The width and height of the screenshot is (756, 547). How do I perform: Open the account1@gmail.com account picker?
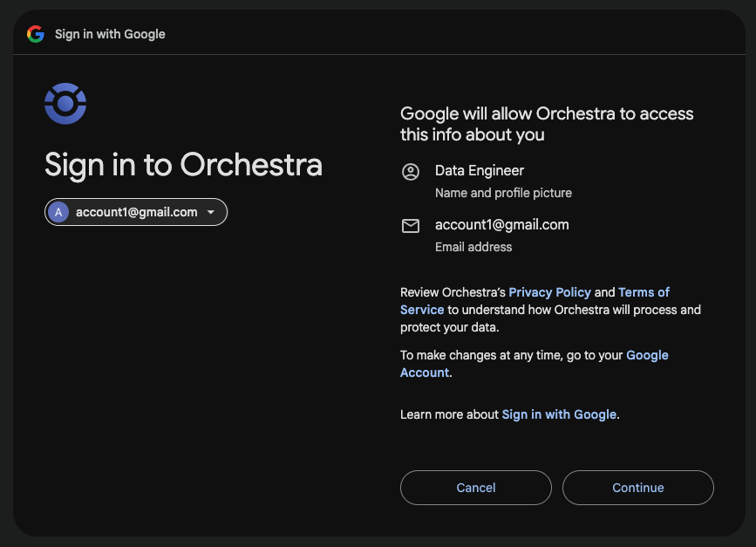pos(135,212)
